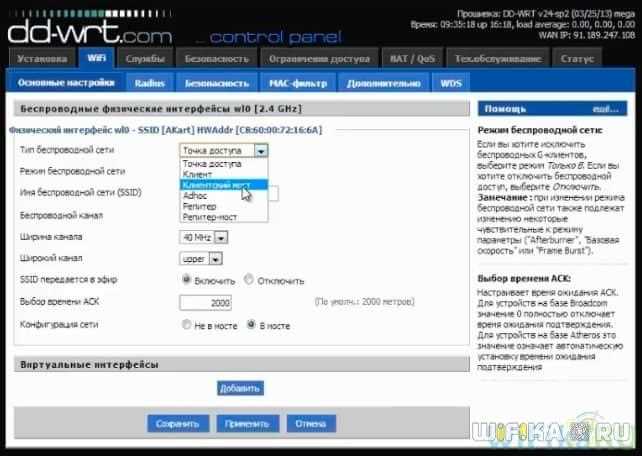
Task: Choose Adhoc in the dropdown list
Action: click(x=224, y=196)
